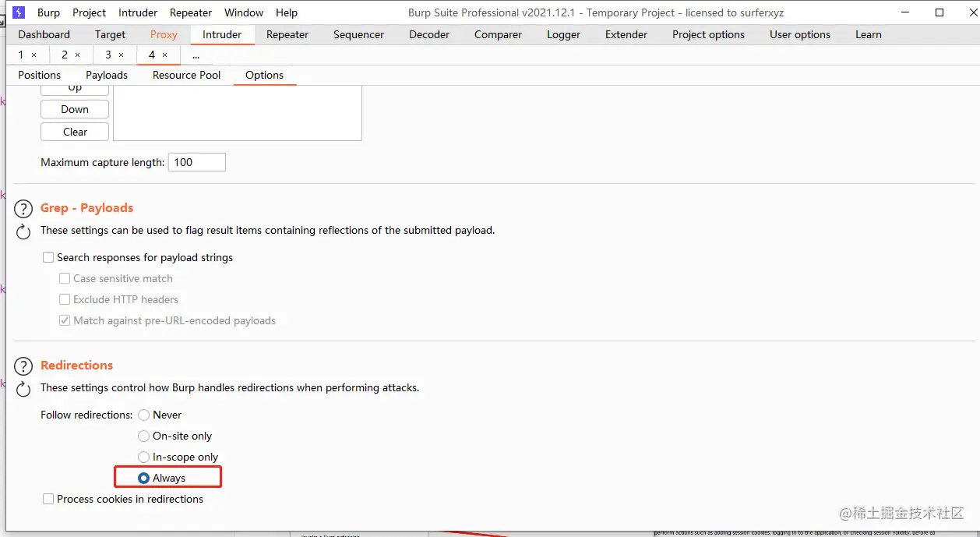Open the Project options tab
Image resolution: width=980 pixels, height=537 pixels.
708,34
